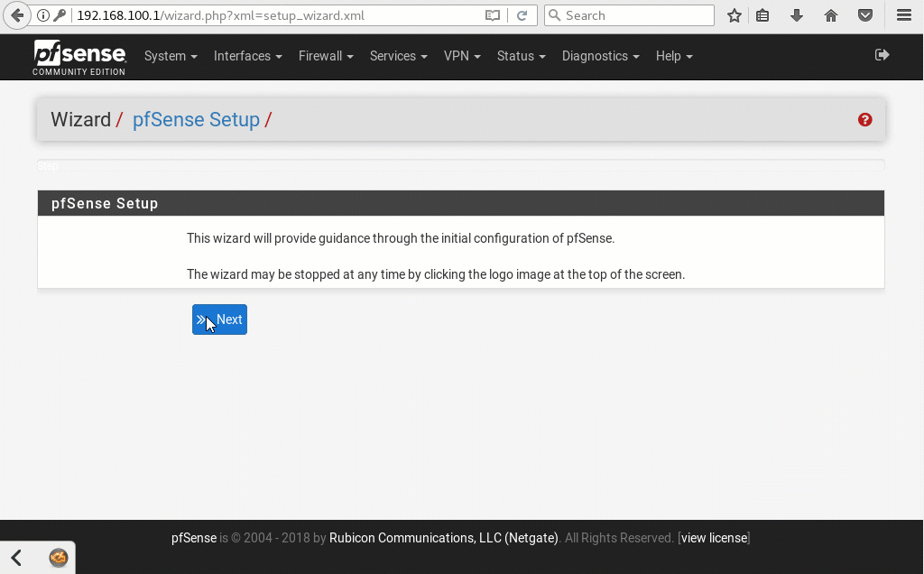Go to browser home icon
This screenshot has height=574, width=924.
831,15
